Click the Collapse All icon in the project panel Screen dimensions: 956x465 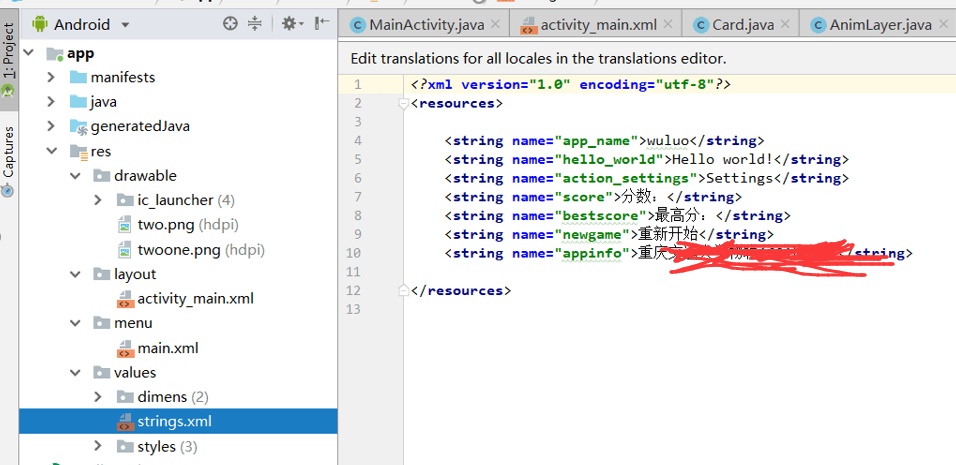tap(255, 24)
